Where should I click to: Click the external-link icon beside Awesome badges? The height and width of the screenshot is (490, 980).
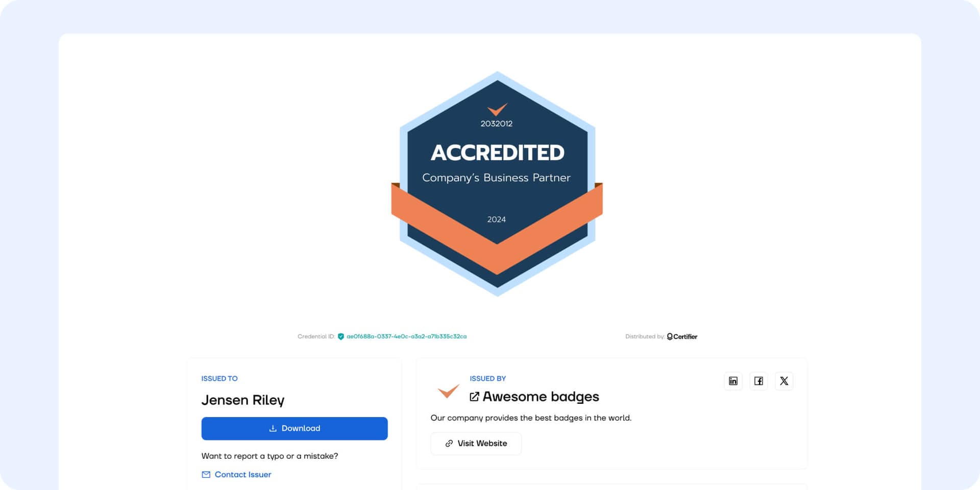pos(474,397)
